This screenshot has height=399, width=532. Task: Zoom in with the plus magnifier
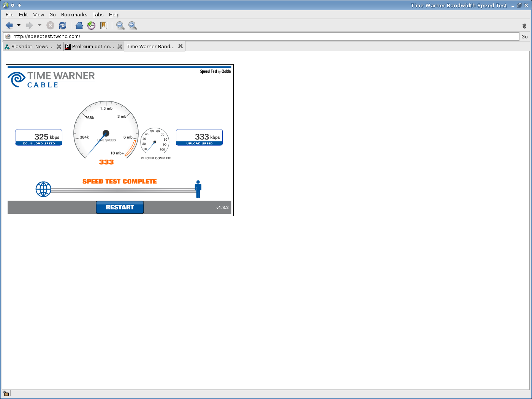point(133,25)
